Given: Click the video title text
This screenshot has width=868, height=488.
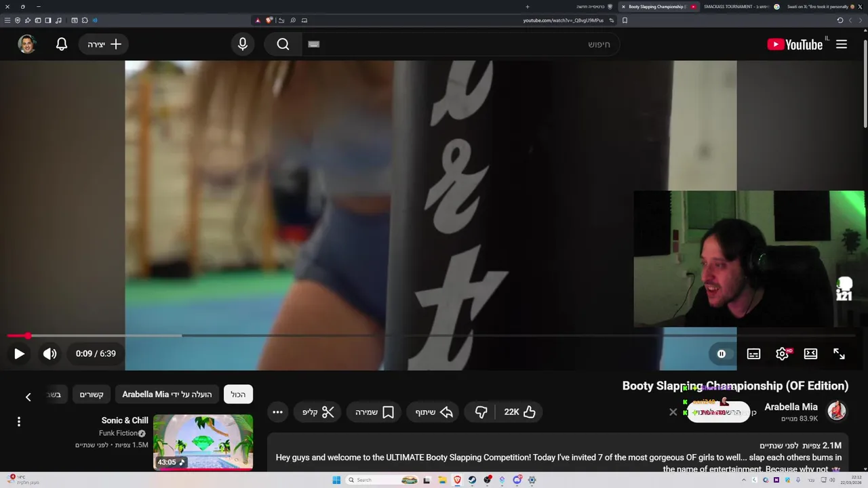Looking at the screenshot, I should pyautogui.click(x=735, y=386).
